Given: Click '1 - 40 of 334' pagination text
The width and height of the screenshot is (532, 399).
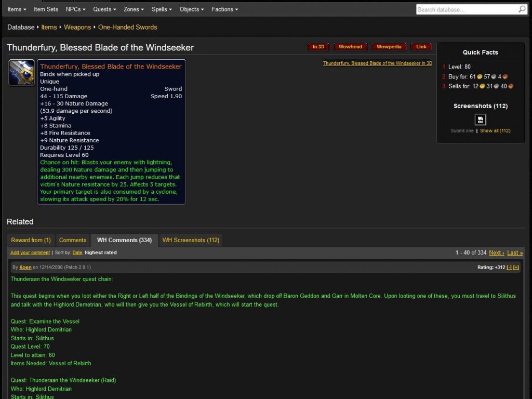Looking at the screenshot, I should pos(471,253).
